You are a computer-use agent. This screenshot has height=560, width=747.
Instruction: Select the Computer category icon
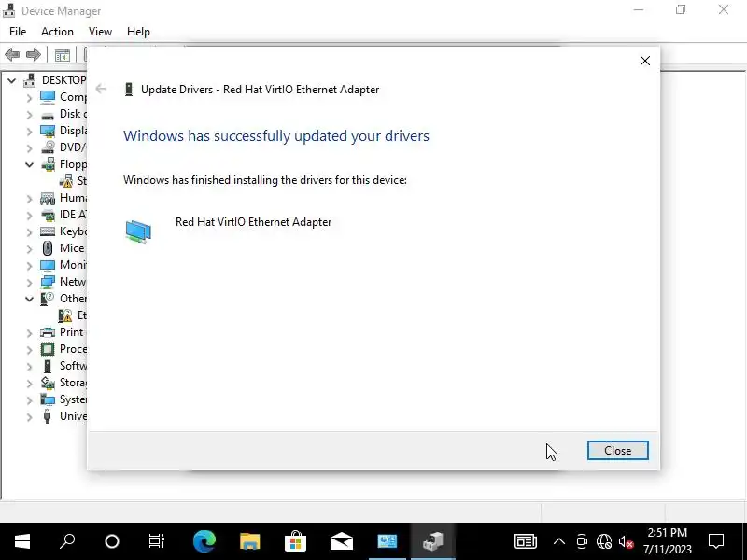(48, 97)
